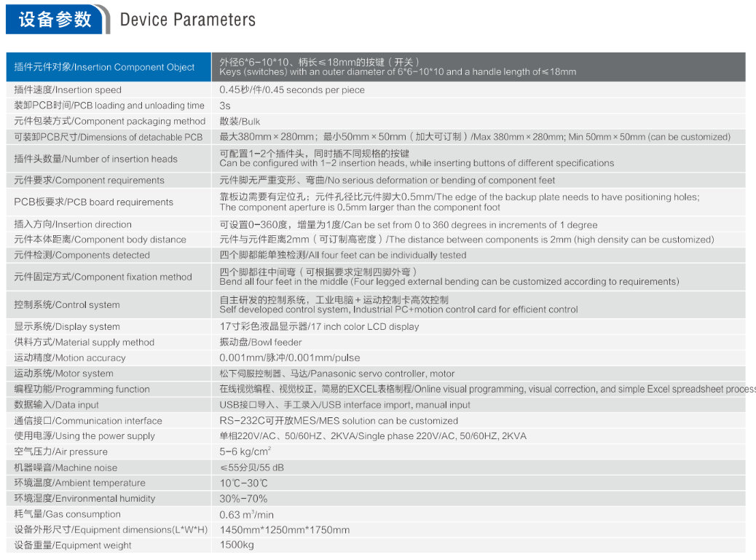
Task: Click the Insertion speed row label
Action: tap(68, 90)
